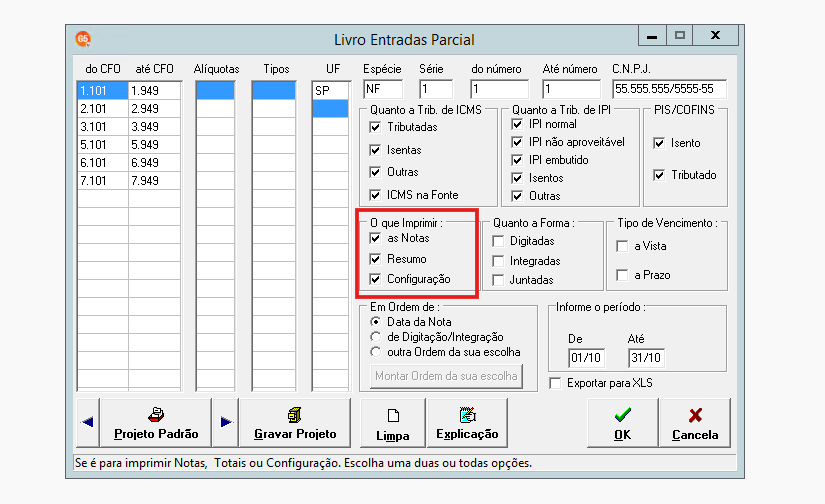Viewport: 825px width, 504px height.
Task: Toggle the IPI embutido checkbox
Action: coord(517,160)
